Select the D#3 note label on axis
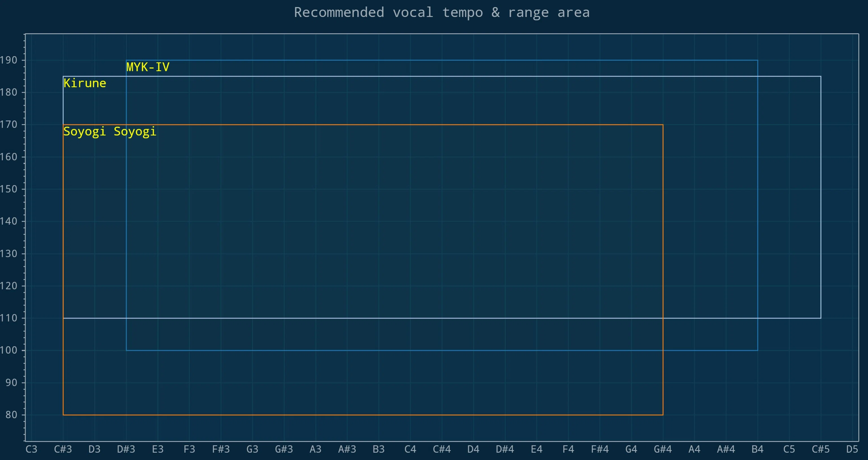The width and height of the screenshot is (868, 460). (x=126, y=449)
